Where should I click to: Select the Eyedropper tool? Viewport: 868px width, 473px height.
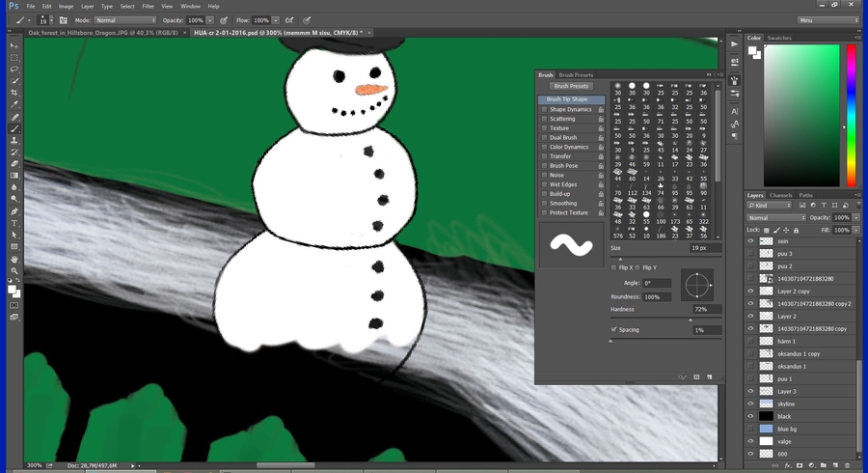(x=14, y=104)
